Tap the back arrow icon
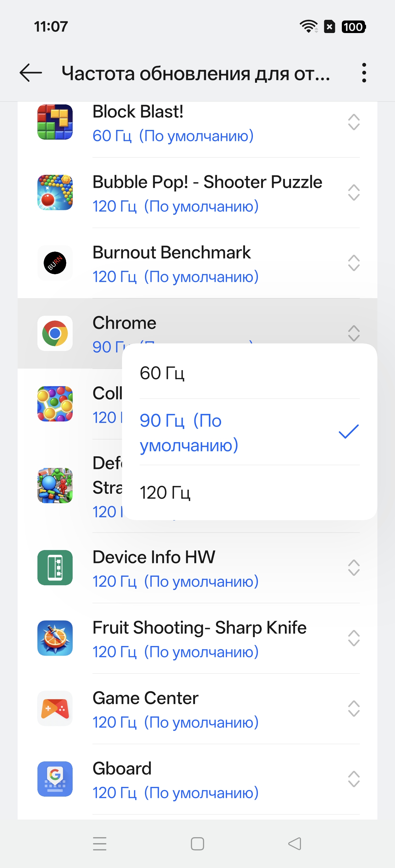Screen dimensions: 395x868 click(x=31, y=73)
